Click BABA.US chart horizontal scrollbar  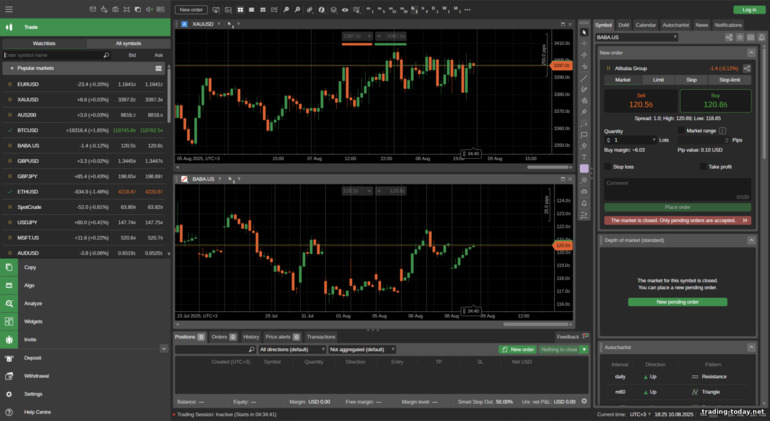(x=536, y=324)
